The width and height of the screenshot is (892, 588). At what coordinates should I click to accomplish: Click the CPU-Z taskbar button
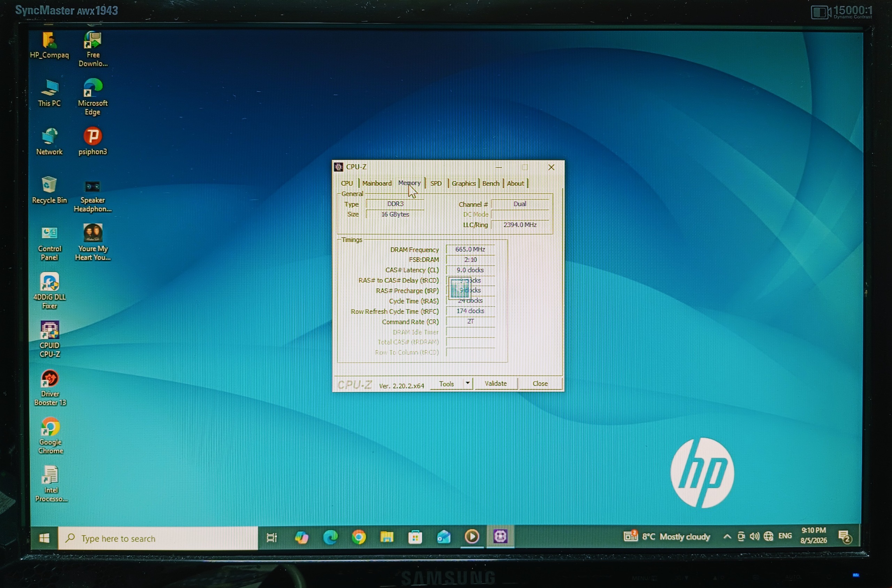pyautogui.click(x=500, y=536)
